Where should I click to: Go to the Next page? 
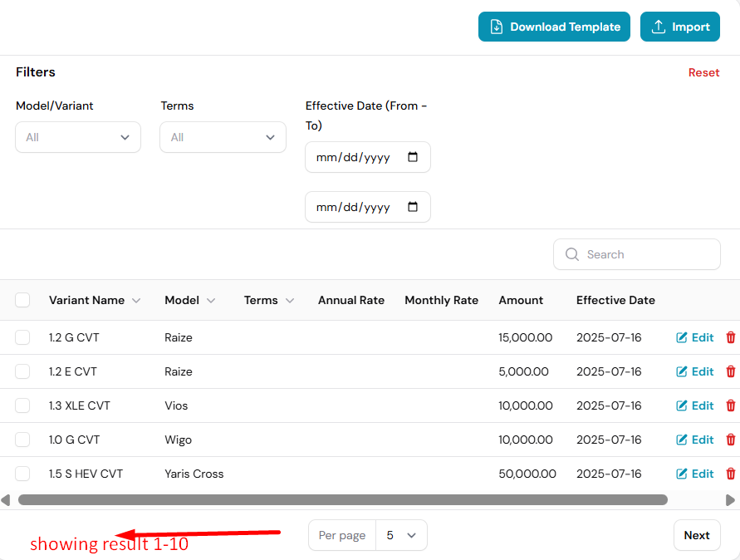click(697, 535)
